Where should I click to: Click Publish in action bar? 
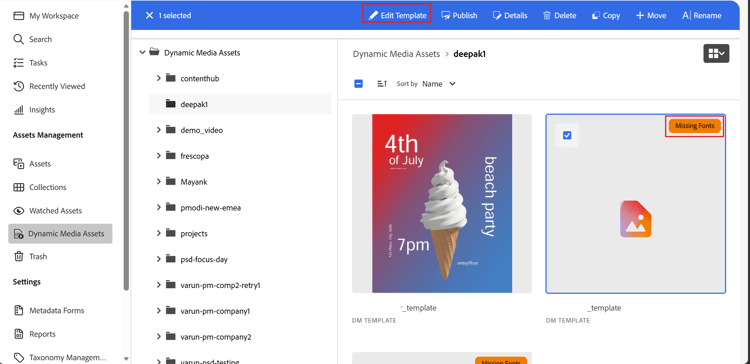click(459, 15)
